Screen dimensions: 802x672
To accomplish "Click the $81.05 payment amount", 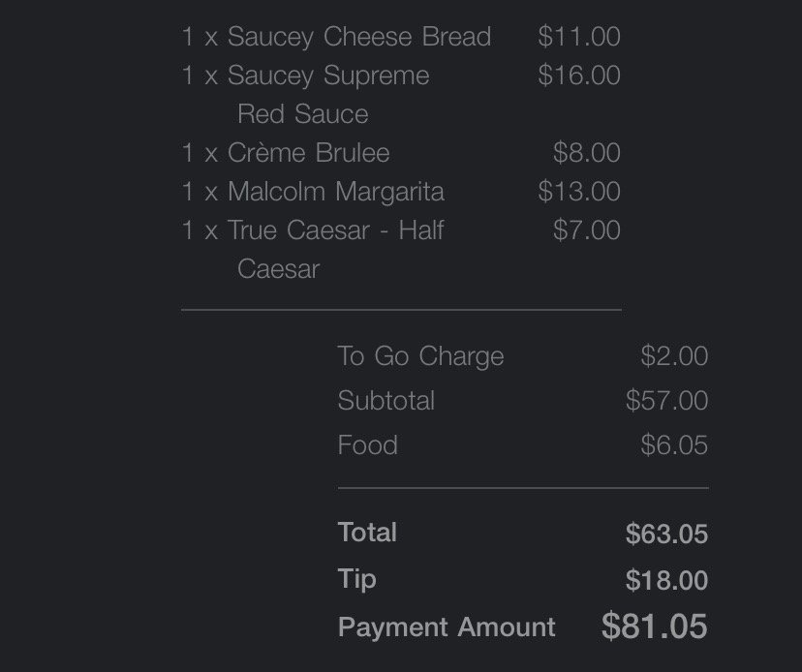I will 654,626.
